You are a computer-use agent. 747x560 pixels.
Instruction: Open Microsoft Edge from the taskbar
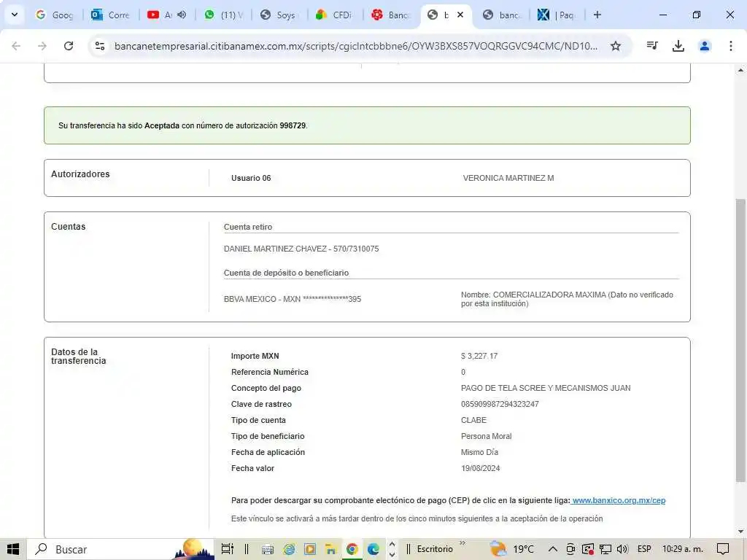(373, 549)
